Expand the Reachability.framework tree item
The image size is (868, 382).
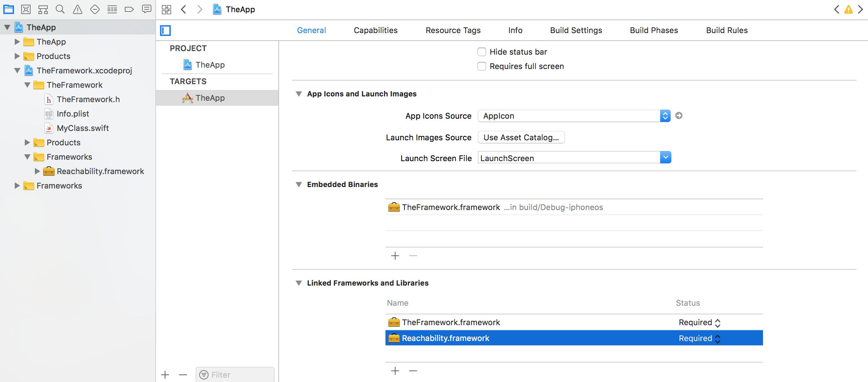pyautogui.click(x=37, y=171)
